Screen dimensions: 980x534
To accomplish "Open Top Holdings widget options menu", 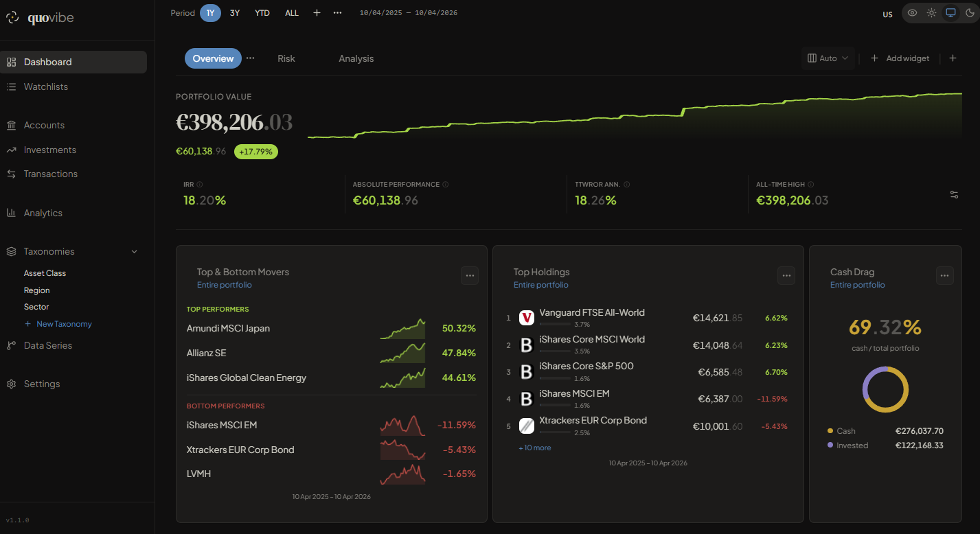I will point(786,275).
